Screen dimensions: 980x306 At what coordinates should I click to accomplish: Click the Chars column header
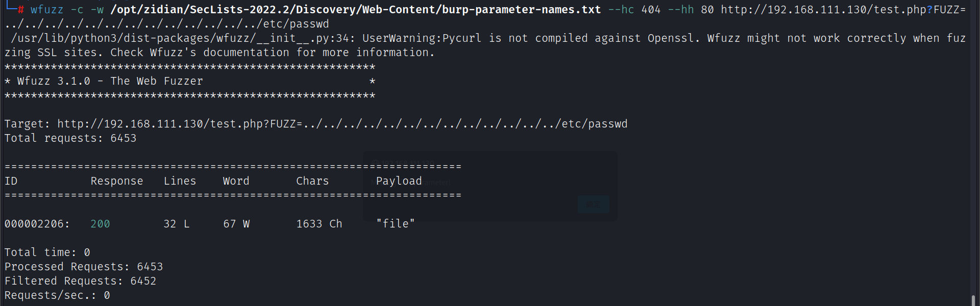(x=312, y=181)
